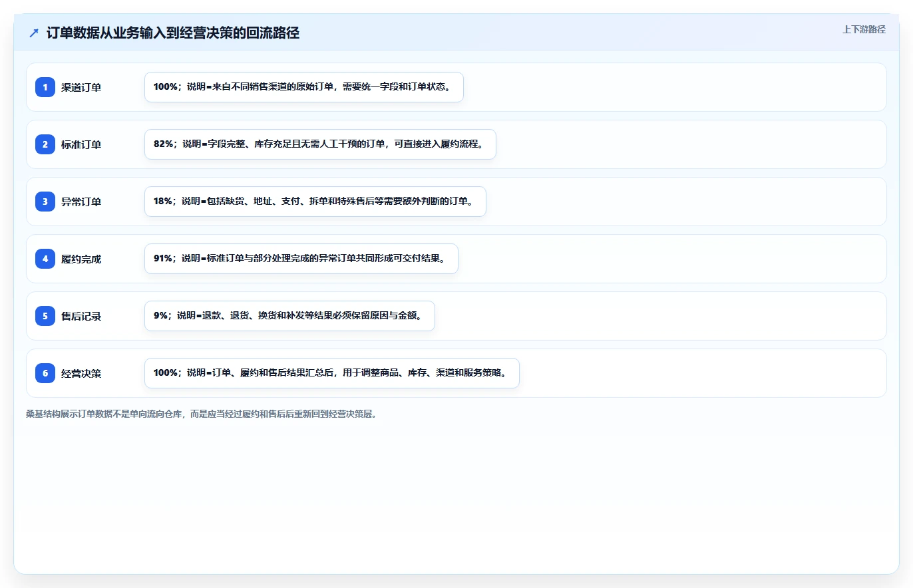Viewport: 913px width, 588px height.
Task: Click the step number 4 badge
Action: 45,259
